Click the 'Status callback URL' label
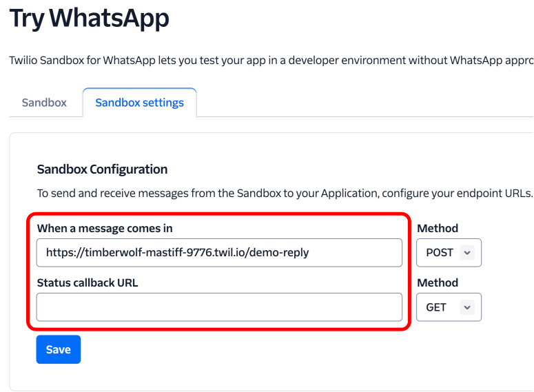This screenshot has height=392, width=534. (x=88, y=282)
